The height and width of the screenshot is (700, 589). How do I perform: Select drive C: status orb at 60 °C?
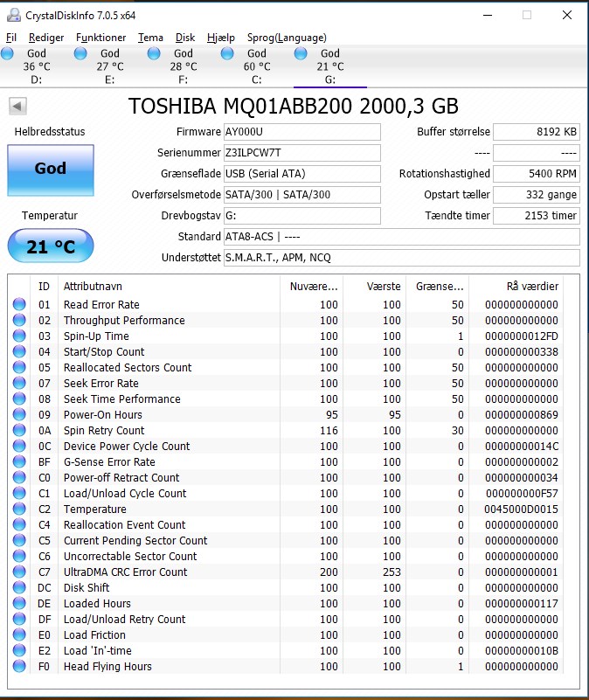point(228,54)
